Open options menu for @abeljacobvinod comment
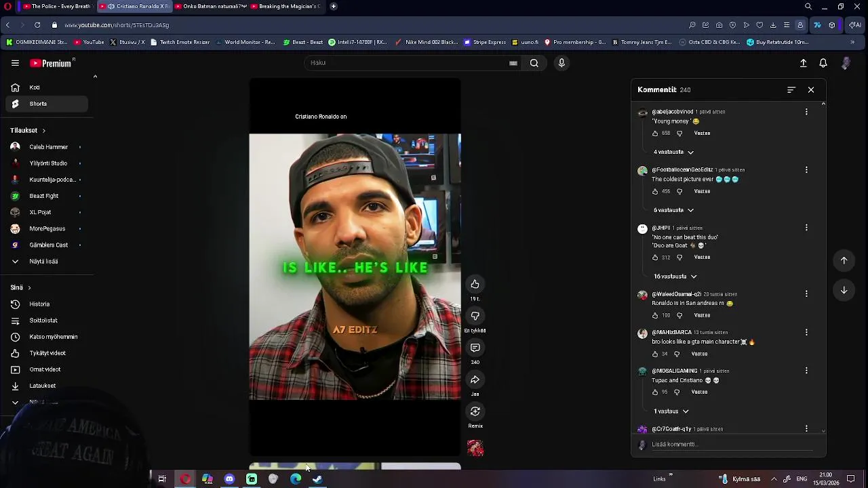Image resolution: width=868 pixels, height=488 pixels. 806,112
